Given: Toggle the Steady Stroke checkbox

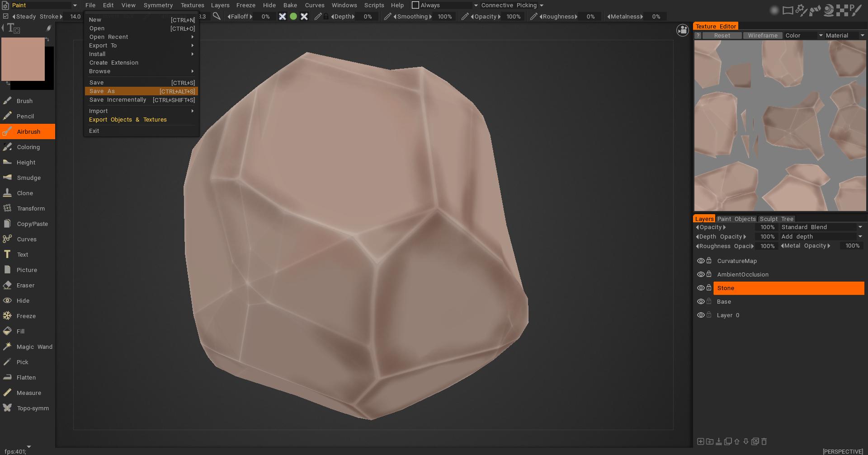Looking at the screenshot, I should (5, 16).
